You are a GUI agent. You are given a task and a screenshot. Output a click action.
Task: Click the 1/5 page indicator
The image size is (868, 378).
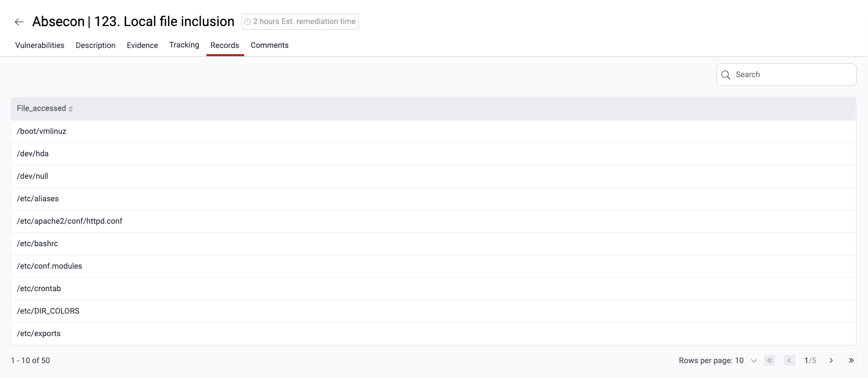coord(810,361)
